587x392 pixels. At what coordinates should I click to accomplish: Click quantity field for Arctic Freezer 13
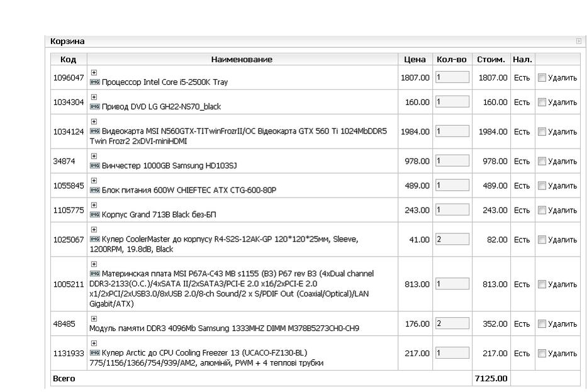click(x=452, y=353)
